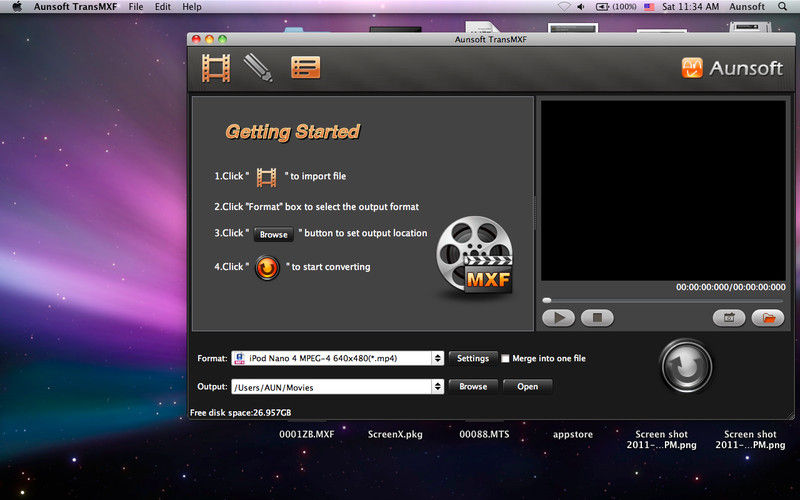Image resolution: width=800 pixels, height=500 pixels.
Task: Select the 0001ZB.MXF desktop file
Action: 307,434
